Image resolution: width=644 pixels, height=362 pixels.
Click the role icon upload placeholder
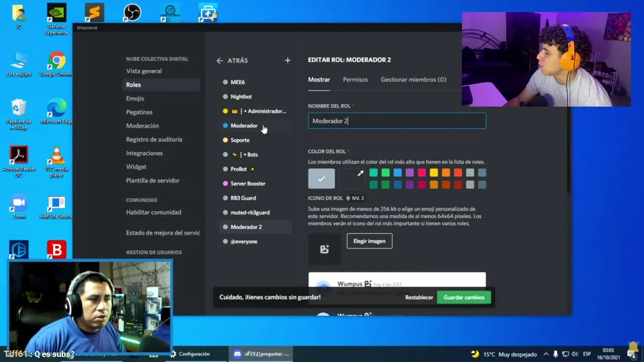click(325, 249)
